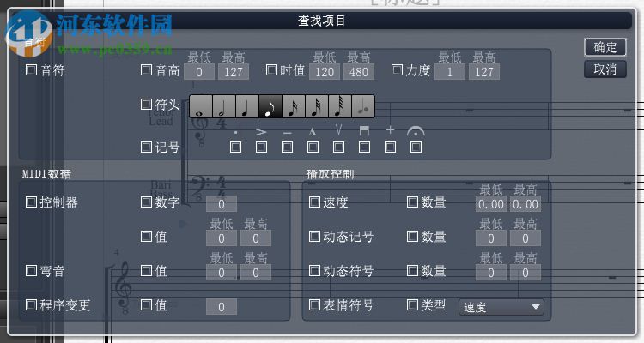Edit the 音高 maximum field 127
Screen dimensions: 644x343
pyautogui.click(x=234, y=72)
